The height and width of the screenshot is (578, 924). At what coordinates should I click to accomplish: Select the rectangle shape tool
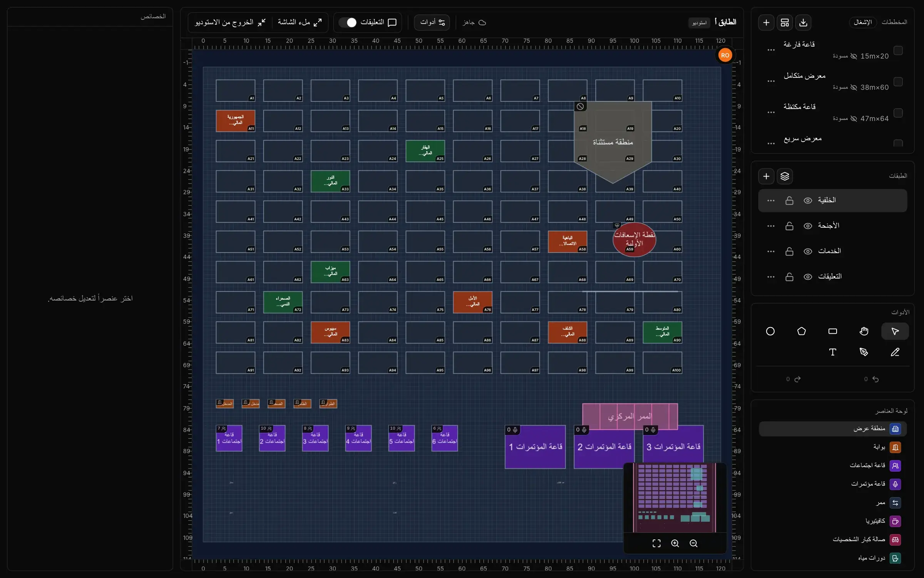point(833,331)
